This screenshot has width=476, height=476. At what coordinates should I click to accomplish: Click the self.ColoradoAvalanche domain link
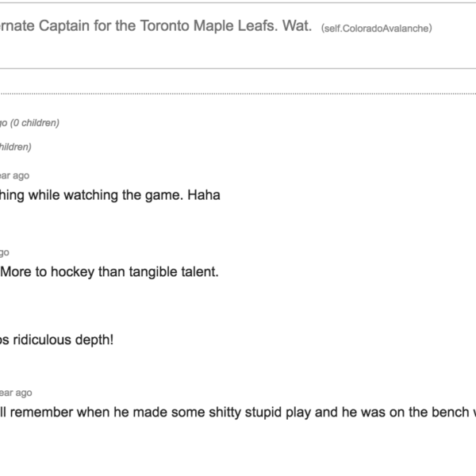376,29
